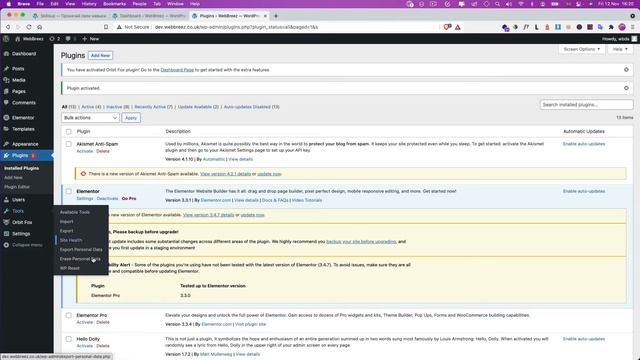640x360 pixels.
Task: Open the Bookmarks menu in the Mac menu bar
Action: tap(114, 4)
